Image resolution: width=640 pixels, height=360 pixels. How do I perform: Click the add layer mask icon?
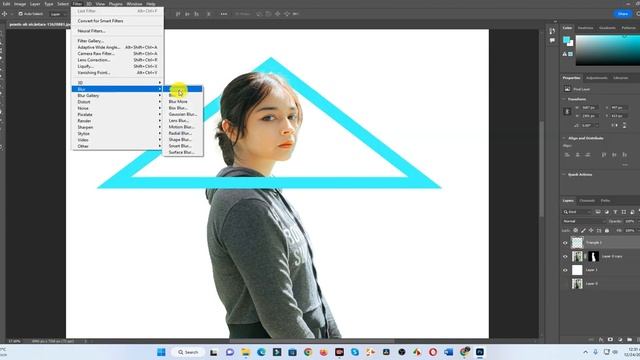pyautogui.click(x=610, y=340)
